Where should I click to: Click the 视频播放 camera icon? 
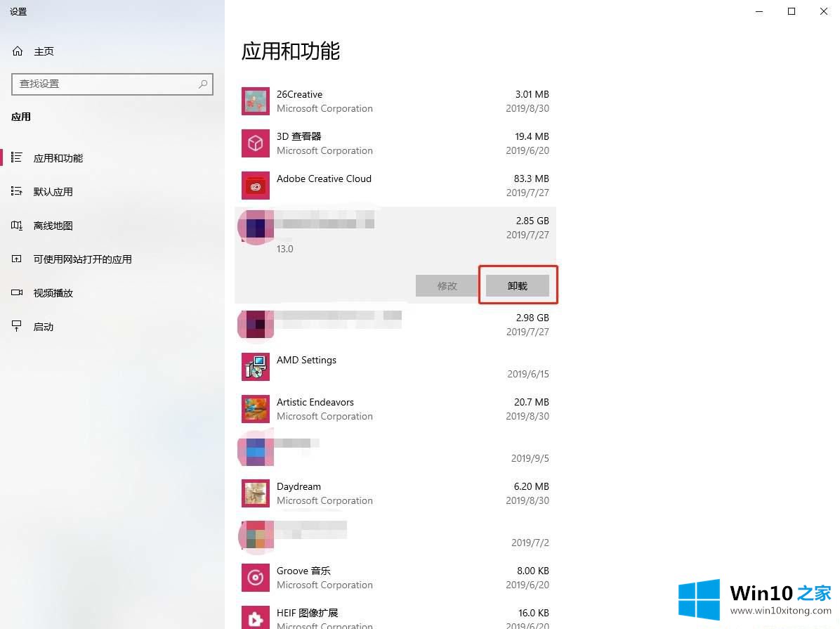click(17, 292)
